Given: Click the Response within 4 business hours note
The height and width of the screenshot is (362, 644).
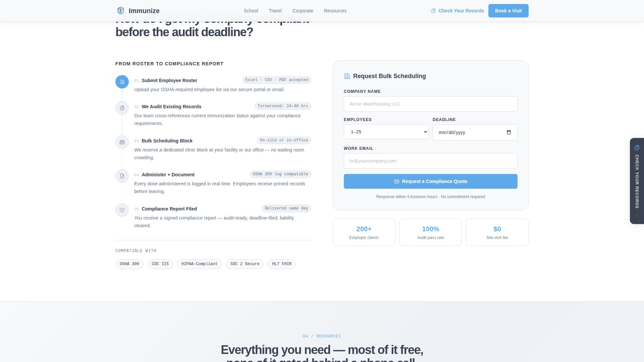Looking at the screenshot, I should (x=430, y=197).
